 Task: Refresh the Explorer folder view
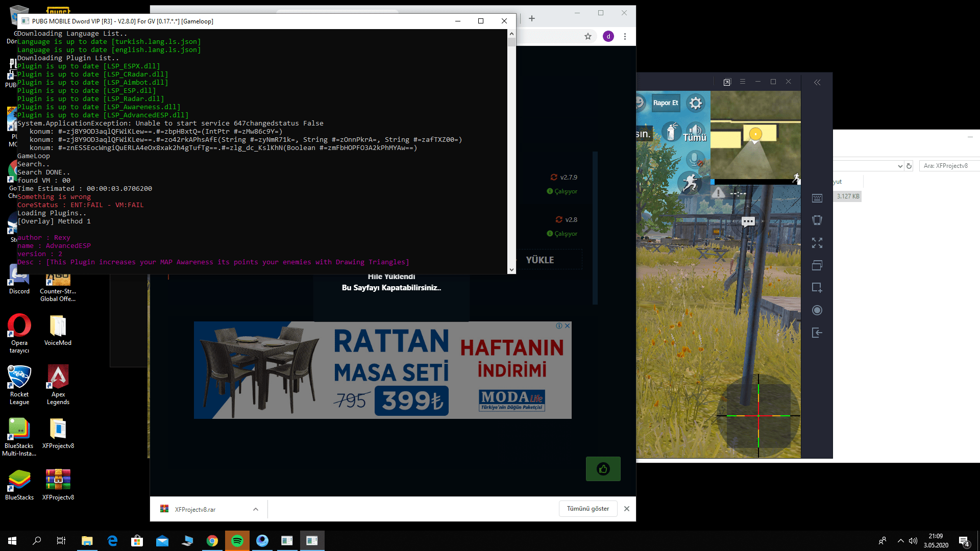tap(909, 166)
